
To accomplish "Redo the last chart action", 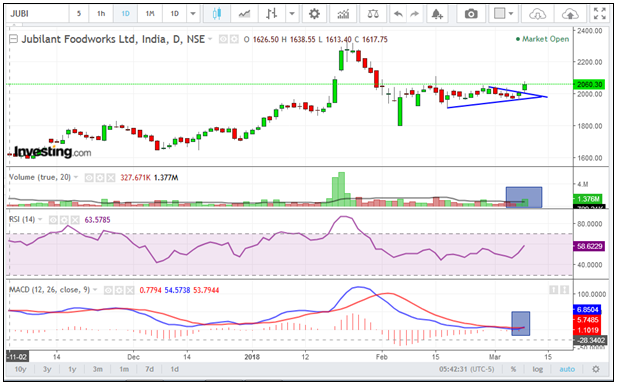I will (x=414, y=14).
